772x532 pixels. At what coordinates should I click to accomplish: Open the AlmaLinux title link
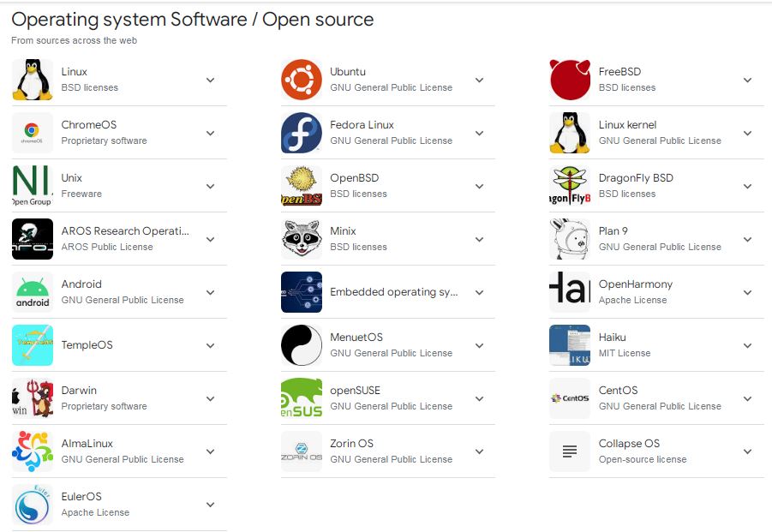point(87,444)
